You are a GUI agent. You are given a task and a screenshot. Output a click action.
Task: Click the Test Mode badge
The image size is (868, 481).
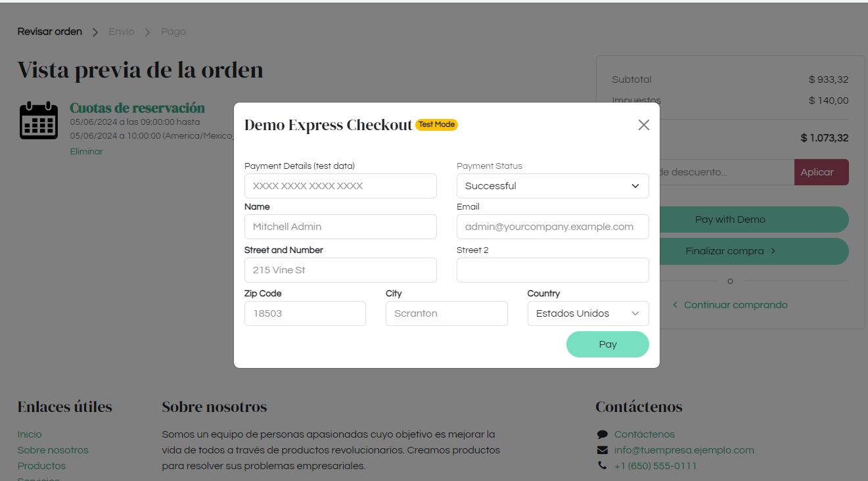click(x=436, y=124)
